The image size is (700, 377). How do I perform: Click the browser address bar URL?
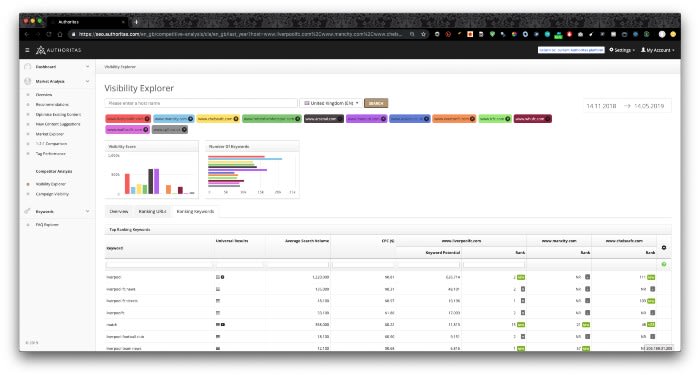tap(240, 34)
